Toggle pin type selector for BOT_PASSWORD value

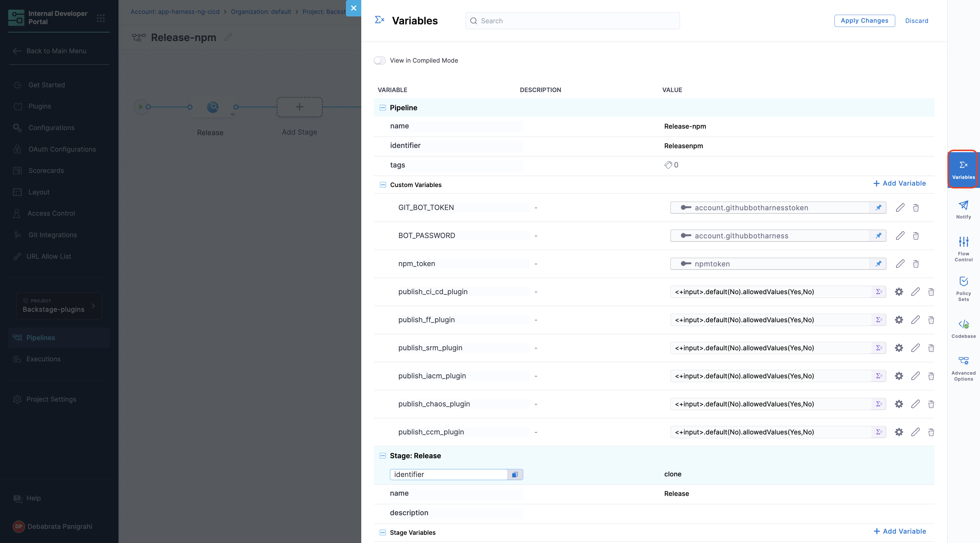click(x=878, y=236)
